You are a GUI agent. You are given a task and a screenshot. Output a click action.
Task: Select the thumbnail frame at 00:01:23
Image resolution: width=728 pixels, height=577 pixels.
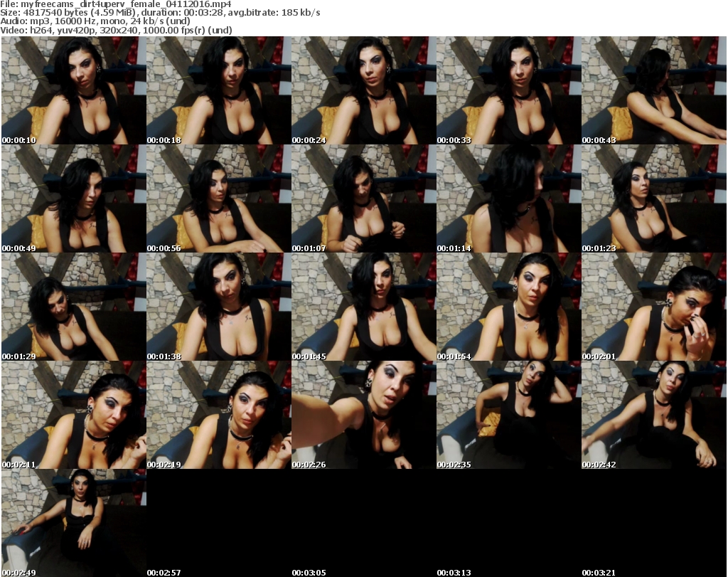tap(654, 198)
